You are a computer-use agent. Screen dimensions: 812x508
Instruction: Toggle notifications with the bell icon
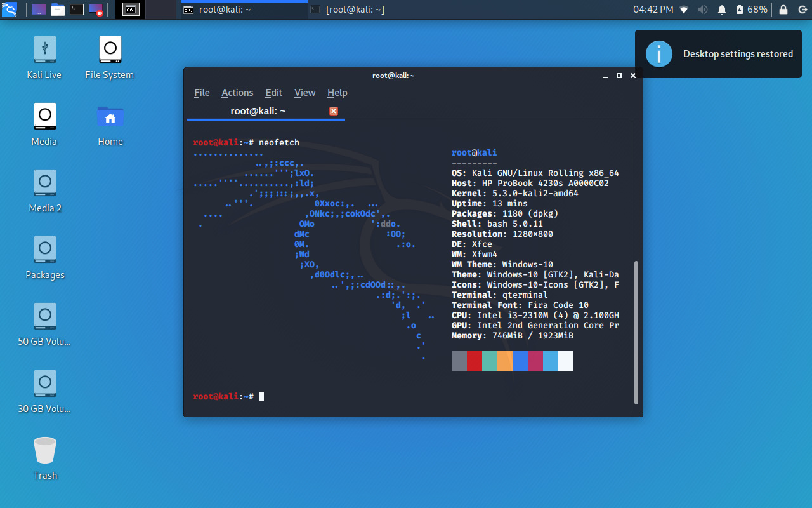pyautogui.click(x=722, y=10)
